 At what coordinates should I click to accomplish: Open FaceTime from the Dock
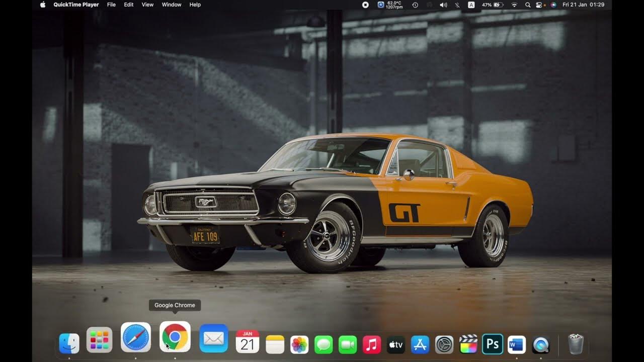(x=348, y=344)
